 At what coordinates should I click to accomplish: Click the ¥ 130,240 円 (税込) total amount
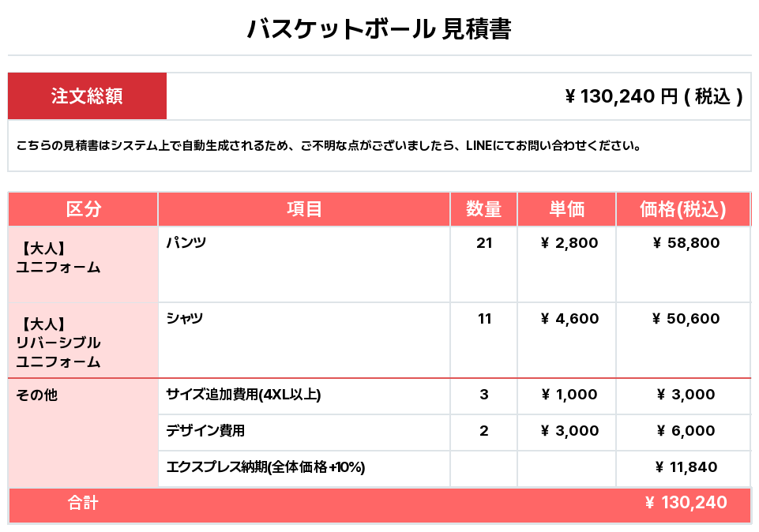point(653,96)
